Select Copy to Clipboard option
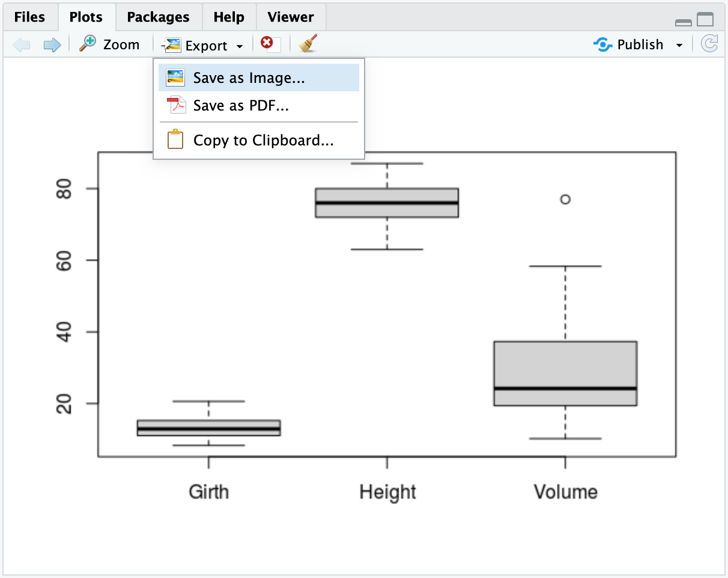728x578 pixels. 263,141
